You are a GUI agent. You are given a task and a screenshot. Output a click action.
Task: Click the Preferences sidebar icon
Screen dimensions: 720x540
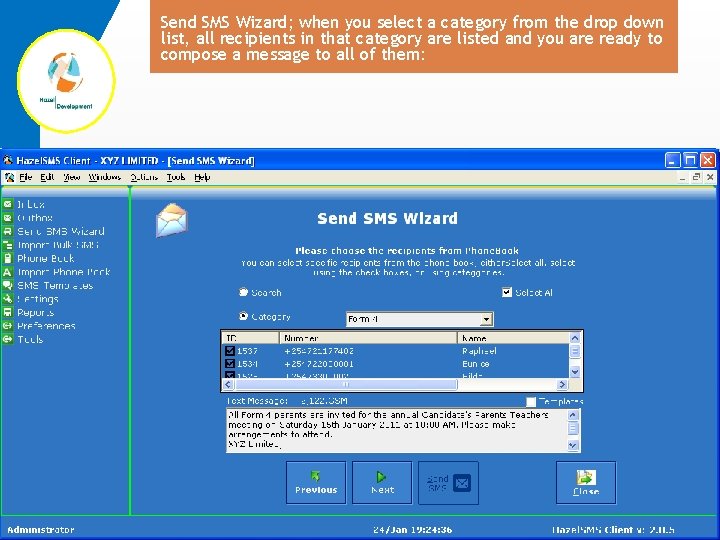click(x=7, y=326)
